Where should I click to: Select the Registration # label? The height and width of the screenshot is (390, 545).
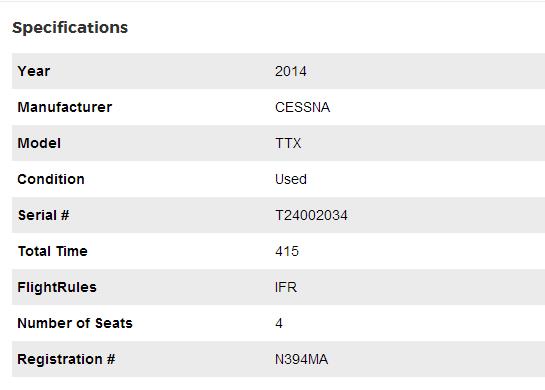[x=66, y=359]
